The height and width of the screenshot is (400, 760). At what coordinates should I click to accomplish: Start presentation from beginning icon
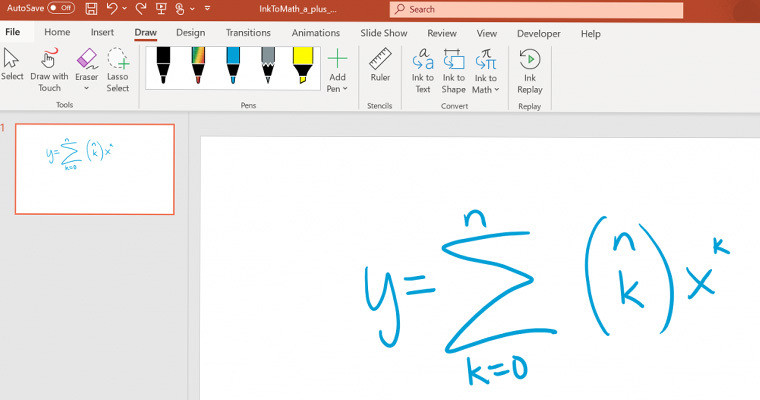[161, 8]
